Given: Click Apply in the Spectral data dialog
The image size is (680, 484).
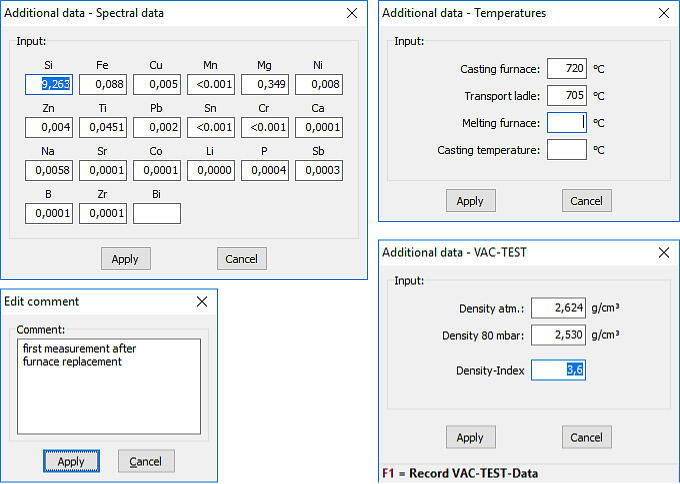Looking at the screenshot, I should click(125, 259).
